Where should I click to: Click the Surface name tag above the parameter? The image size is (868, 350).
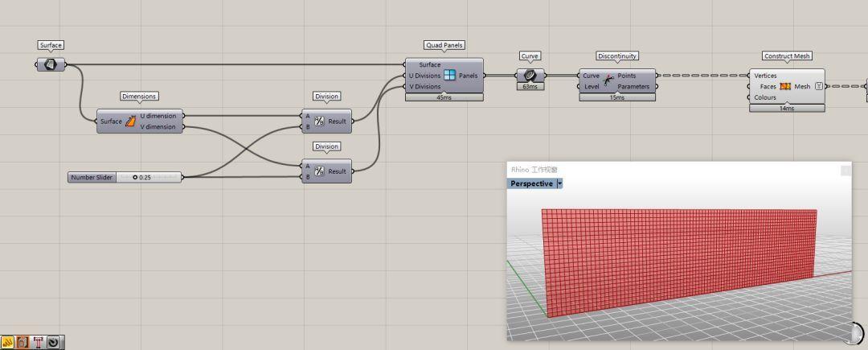[51, 45]
